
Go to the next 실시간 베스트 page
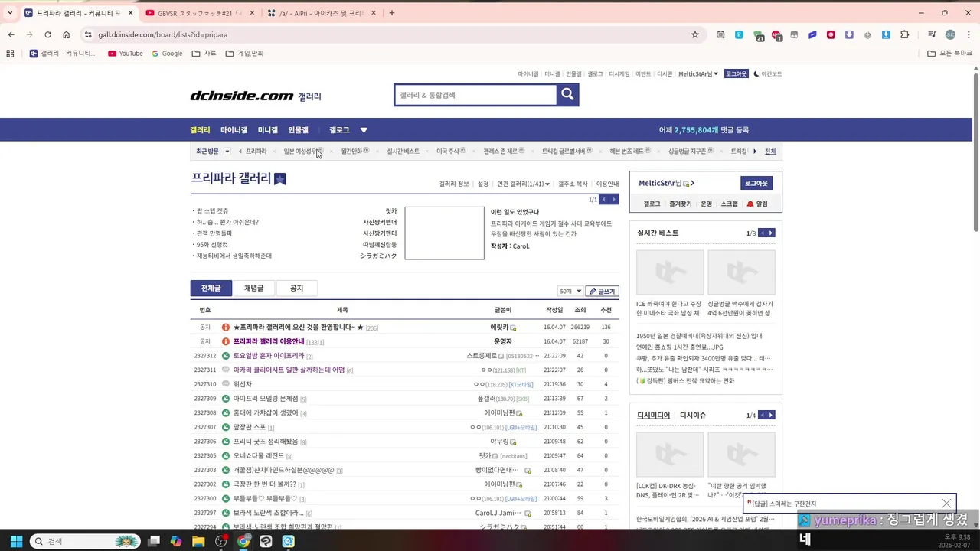pyautogui.click(x=771, y=233)
